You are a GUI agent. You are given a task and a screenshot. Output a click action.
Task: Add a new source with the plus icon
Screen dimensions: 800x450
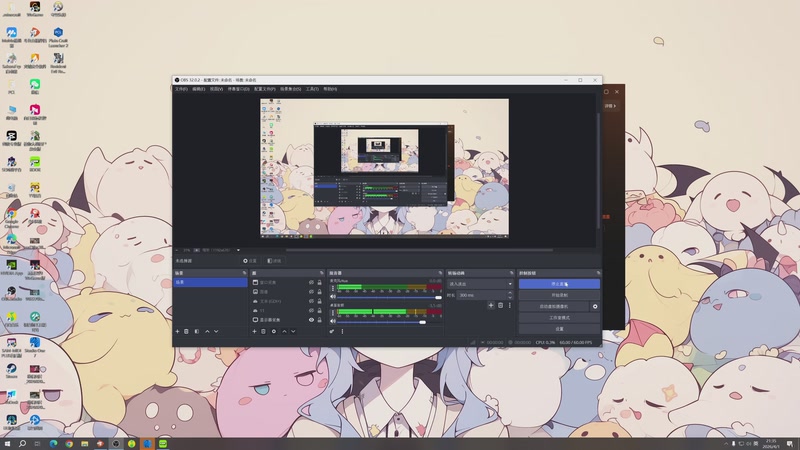click(254, 332)
